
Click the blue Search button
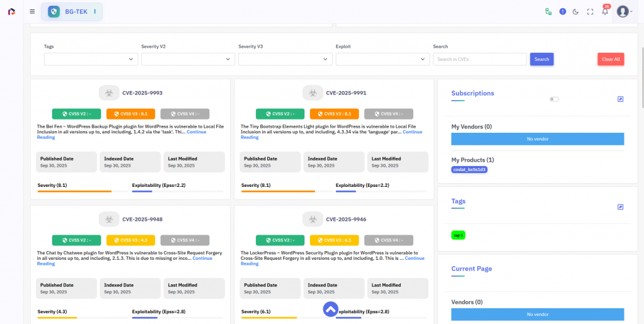click(541, 59)
